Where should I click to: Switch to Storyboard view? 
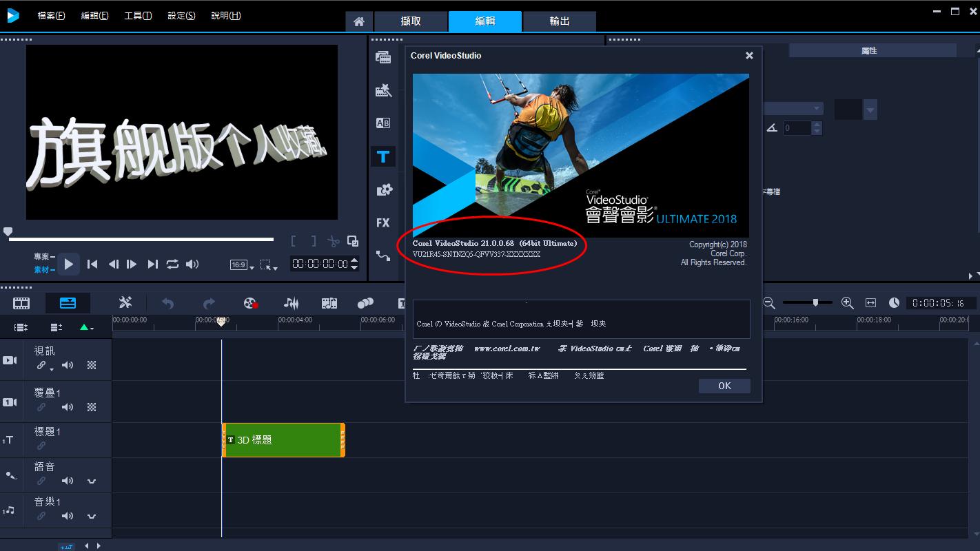[x=21, y=303]
